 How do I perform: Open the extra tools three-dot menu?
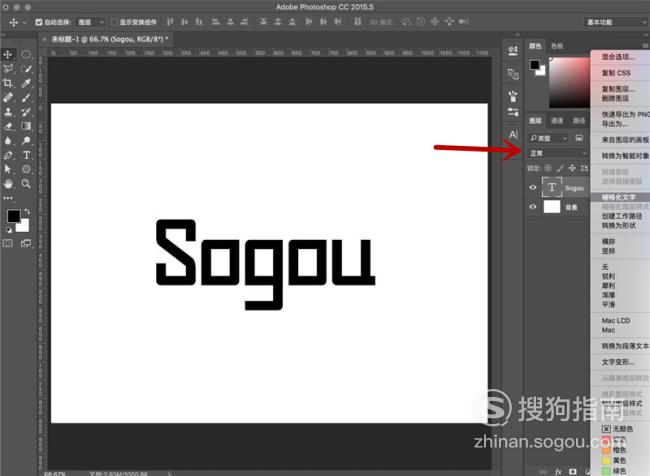tap(8, 198)
